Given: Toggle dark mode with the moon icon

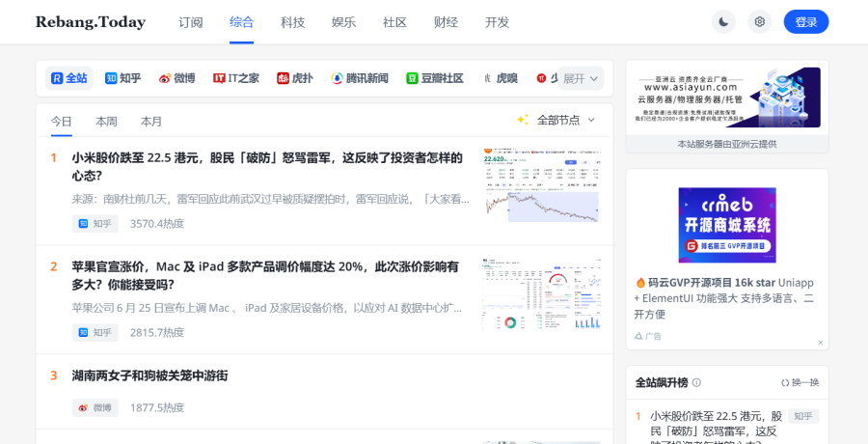Looking at the screenshot, I should [x=723, y=22].
